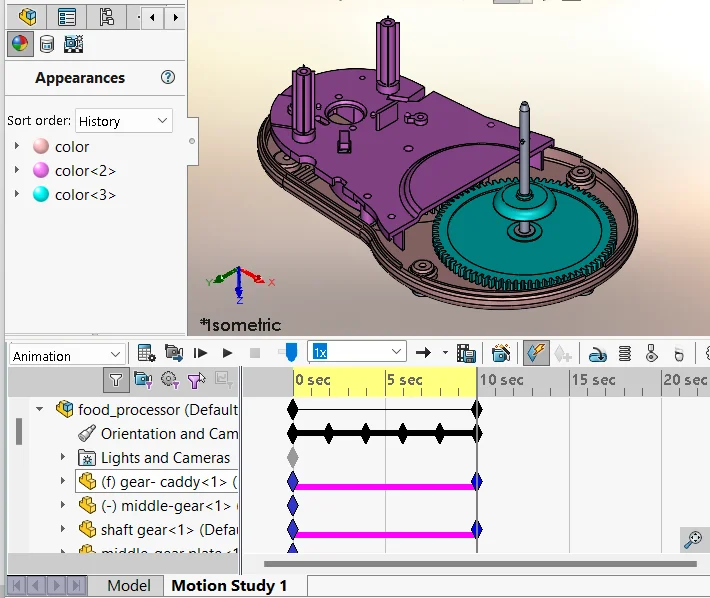Viewport: 710px width, 598px height.
Task: Open the Sort order History dropdown
Action: tap(124, 121)
